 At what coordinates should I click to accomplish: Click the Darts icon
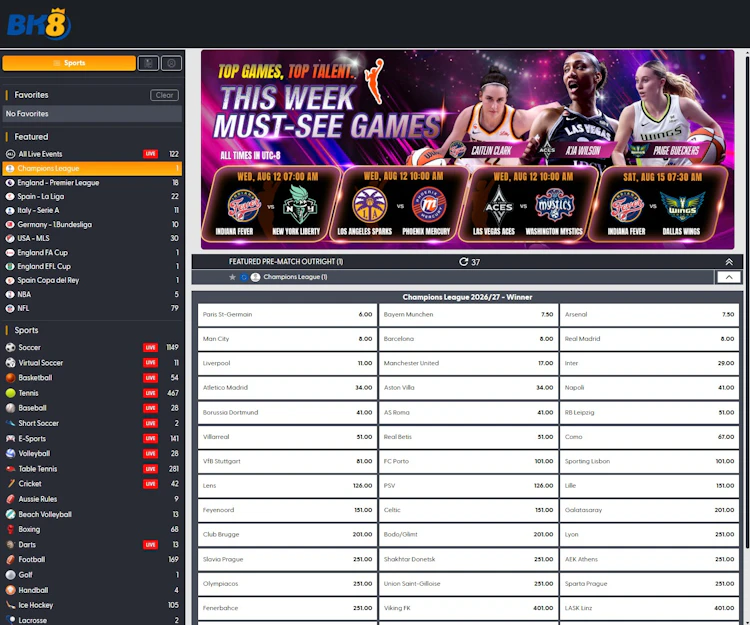coord(11,544)
